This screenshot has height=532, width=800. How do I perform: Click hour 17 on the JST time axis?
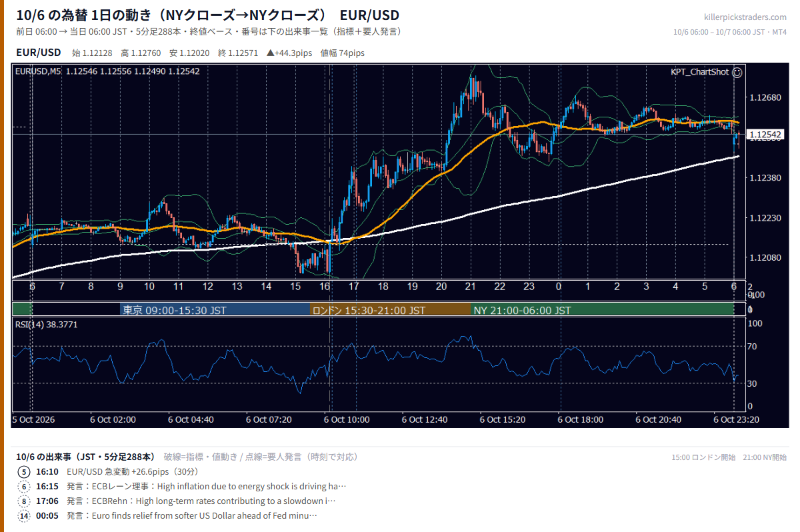(354, 287)
